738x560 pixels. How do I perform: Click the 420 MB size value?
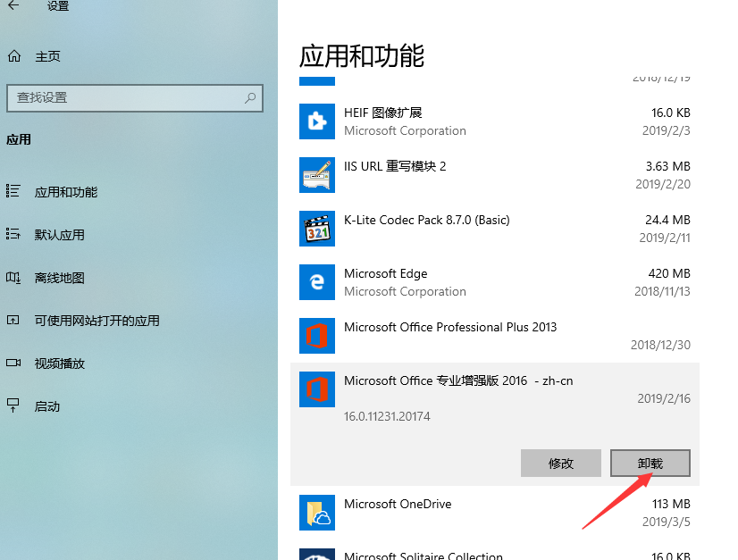click(x=669, y=274)
